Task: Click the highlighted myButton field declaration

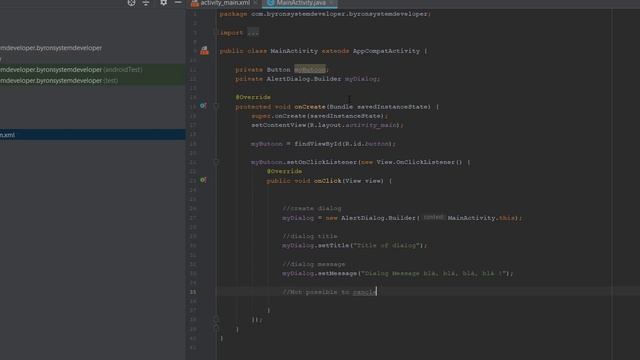Action: point(310,69)
